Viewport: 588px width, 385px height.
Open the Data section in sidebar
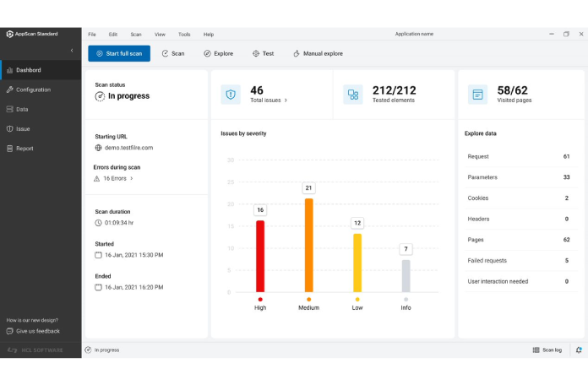[22, 109]
